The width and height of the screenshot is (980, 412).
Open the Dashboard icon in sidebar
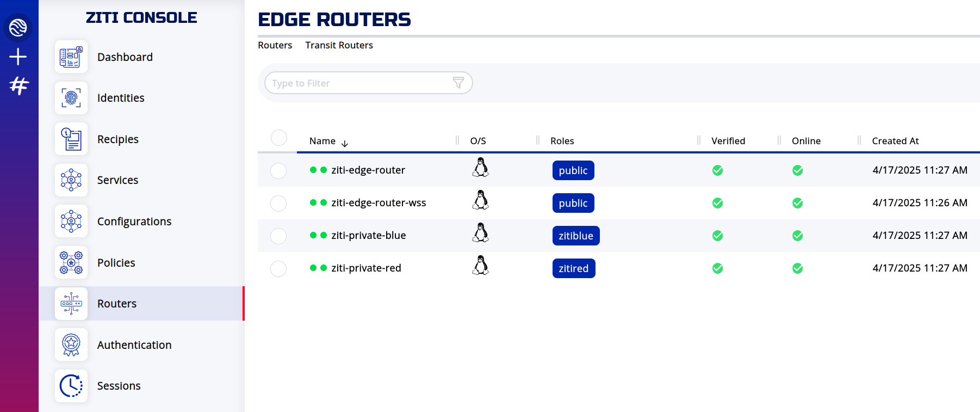point(71,57)
